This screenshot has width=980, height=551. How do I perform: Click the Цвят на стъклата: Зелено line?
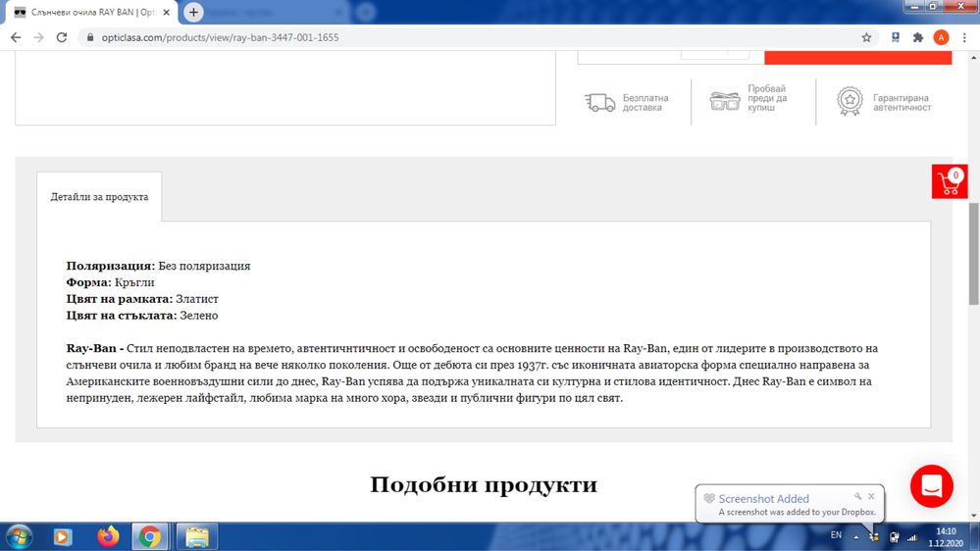click(142, 315)
